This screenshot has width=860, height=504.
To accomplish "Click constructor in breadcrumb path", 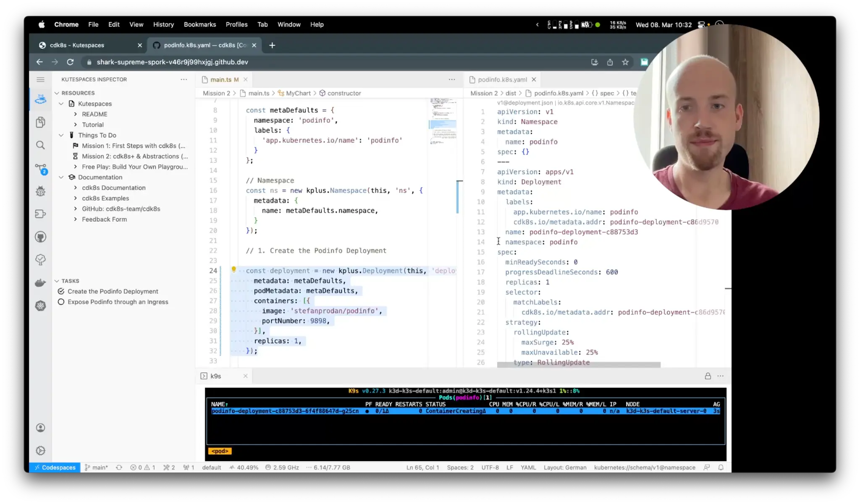I will [344, 93].
